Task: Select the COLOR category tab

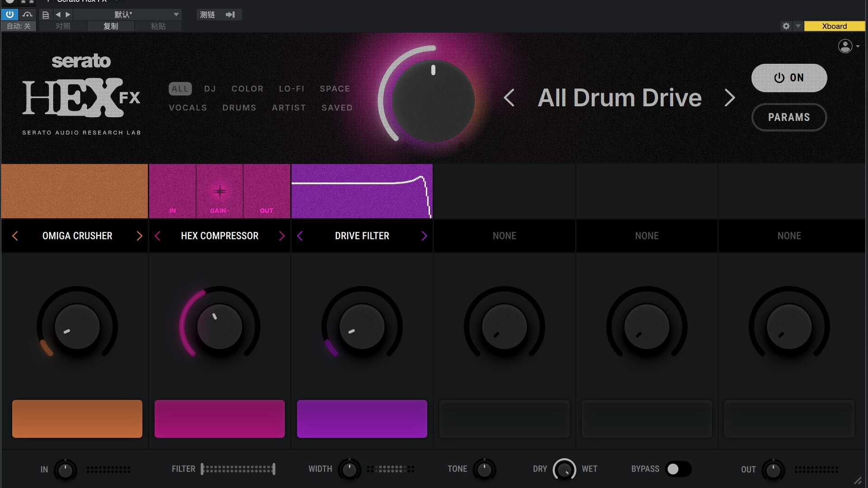Action: tap(247, 89)
